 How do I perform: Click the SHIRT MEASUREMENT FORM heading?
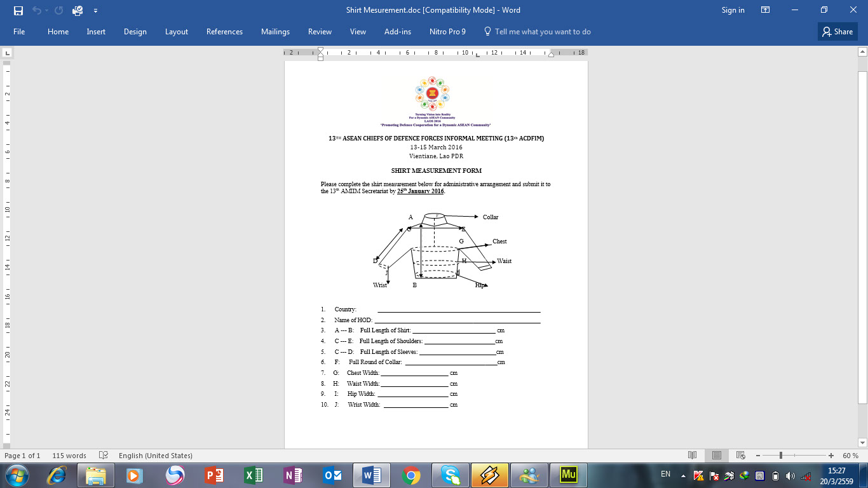tap(437, 171)
